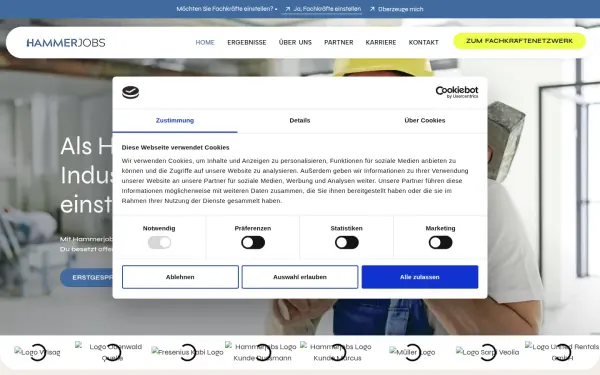The image size is (600, 375).
Task: Click Hammerjobs Logo Kunde Marcus image
Action: coord(338,352)
